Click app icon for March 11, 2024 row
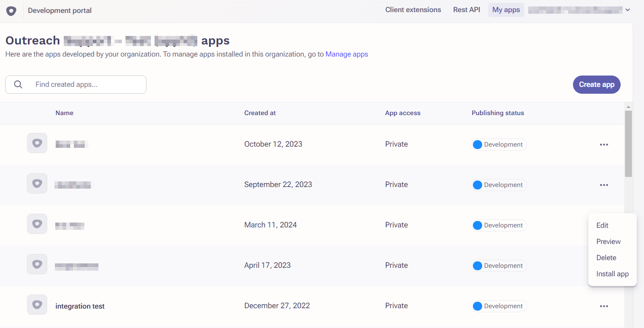This screenshot has width=644, height=328. (x=37, y=224)
